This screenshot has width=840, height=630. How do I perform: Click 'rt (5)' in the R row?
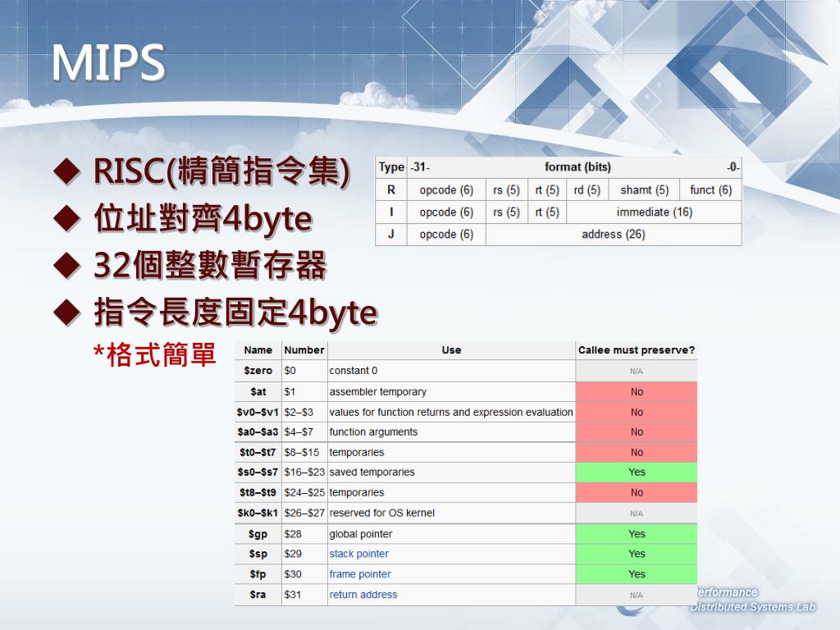point(547,190)
